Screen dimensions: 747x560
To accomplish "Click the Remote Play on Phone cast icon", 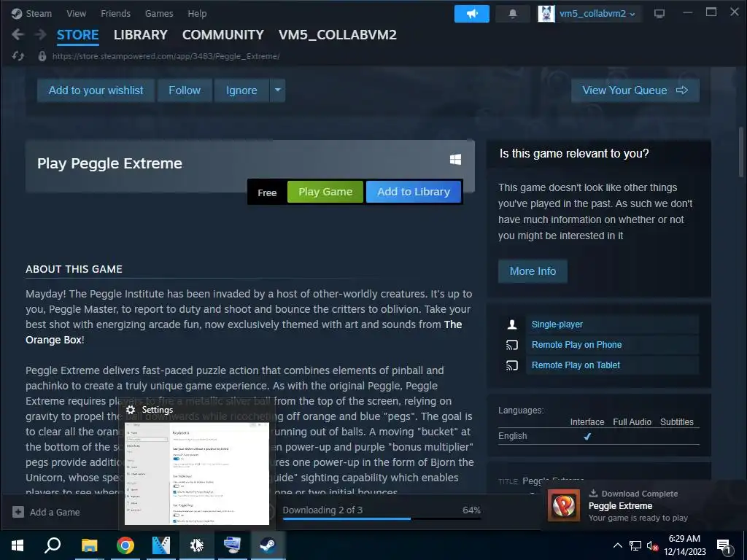I will (512, 345).
